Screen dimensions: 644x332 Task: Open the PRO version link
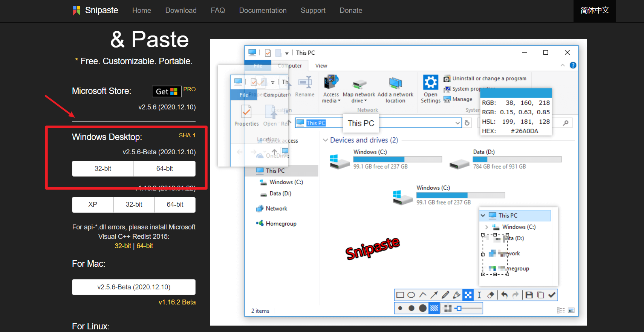pyautogui.click(x=190, y=89)
